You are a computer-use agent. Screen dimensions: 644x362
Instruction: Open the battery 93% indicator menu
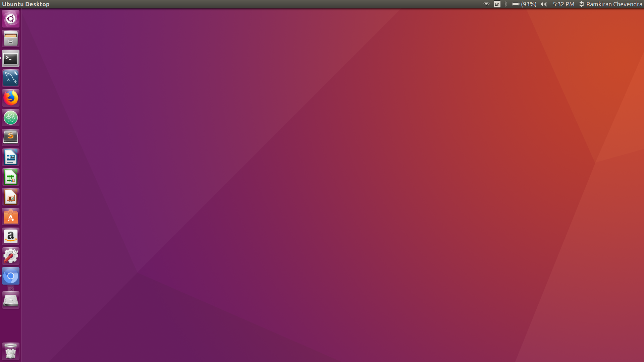[524, 4]
